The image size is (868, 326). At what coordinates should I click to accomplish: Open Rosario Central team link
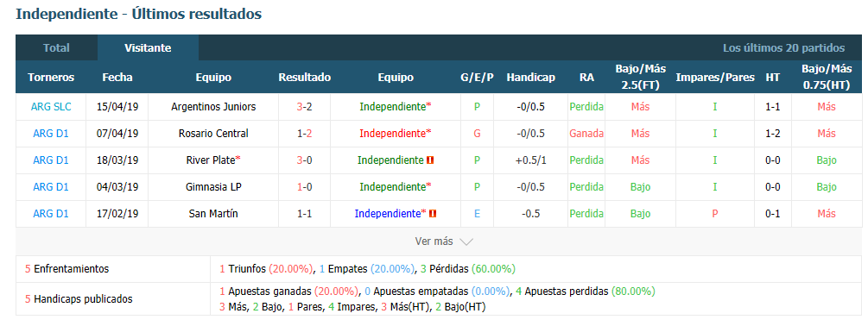(x=213, y=133)
